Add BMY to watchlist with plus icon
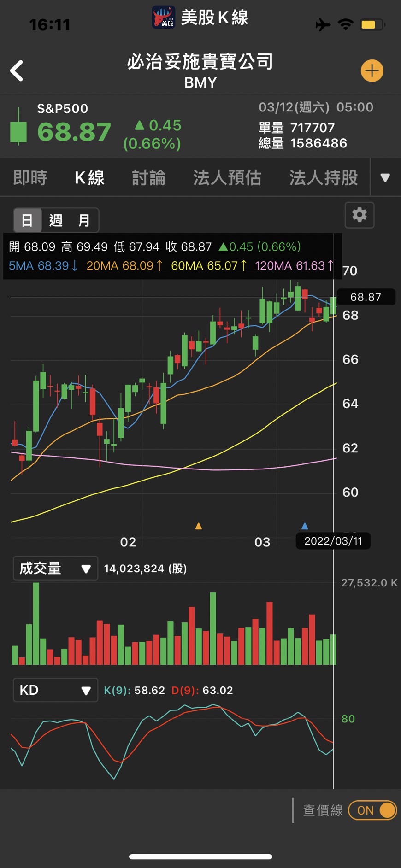Image resolution: width=401 pixels, height=868 pixels. 372,71
